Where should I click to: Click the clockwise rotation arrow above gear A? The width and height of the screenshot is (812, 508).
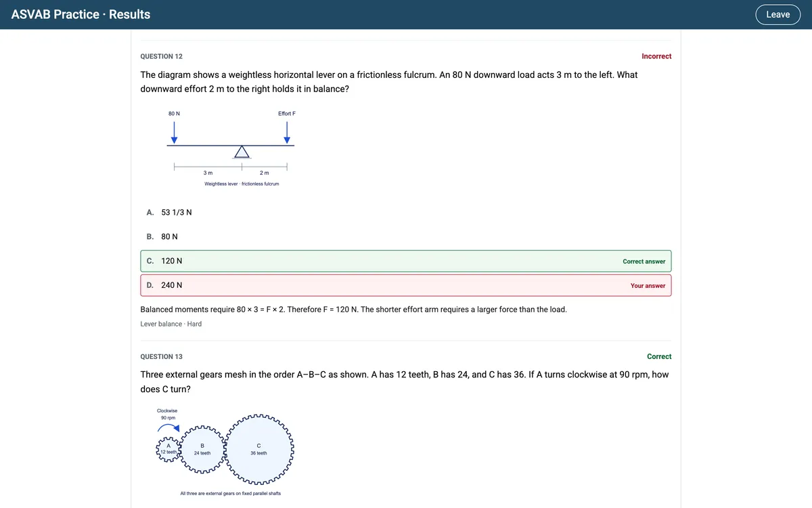[168, 429]
